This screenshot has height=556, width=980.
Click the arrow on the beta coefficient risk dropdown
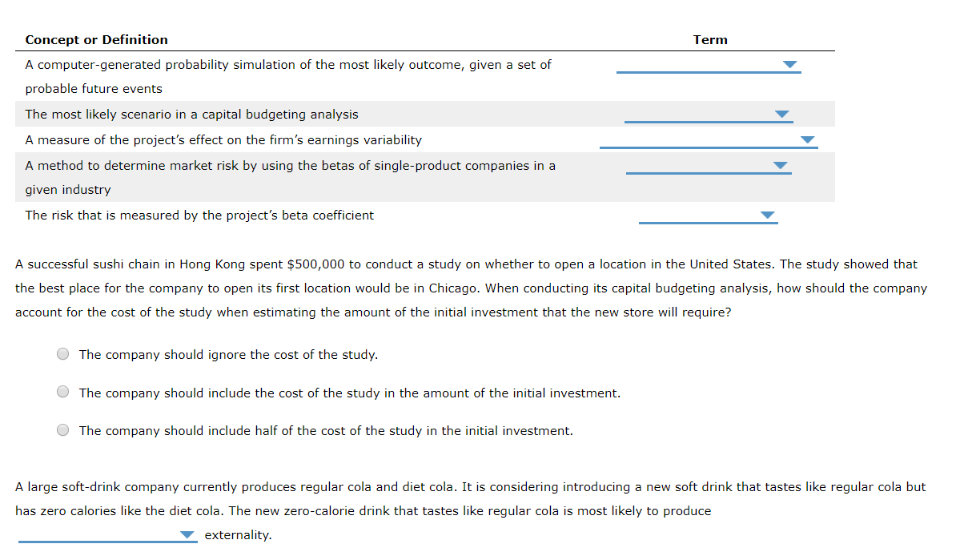coord(768,215)
